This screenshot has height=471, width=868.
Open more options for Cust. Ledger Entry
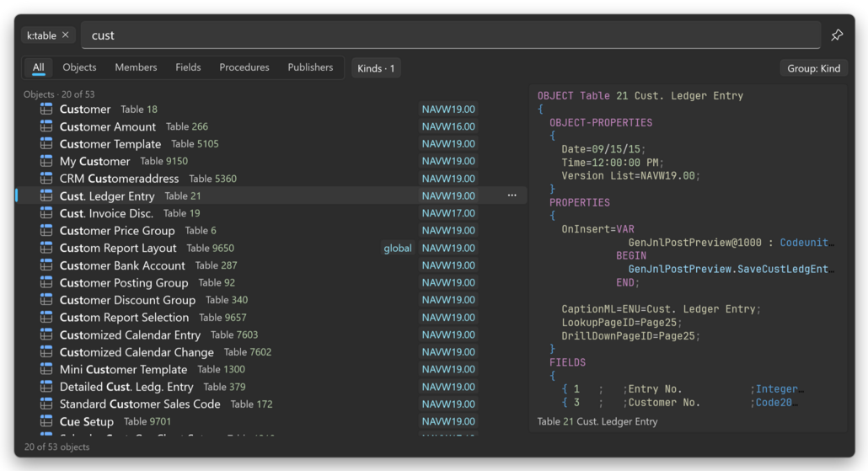click(512, 195)
